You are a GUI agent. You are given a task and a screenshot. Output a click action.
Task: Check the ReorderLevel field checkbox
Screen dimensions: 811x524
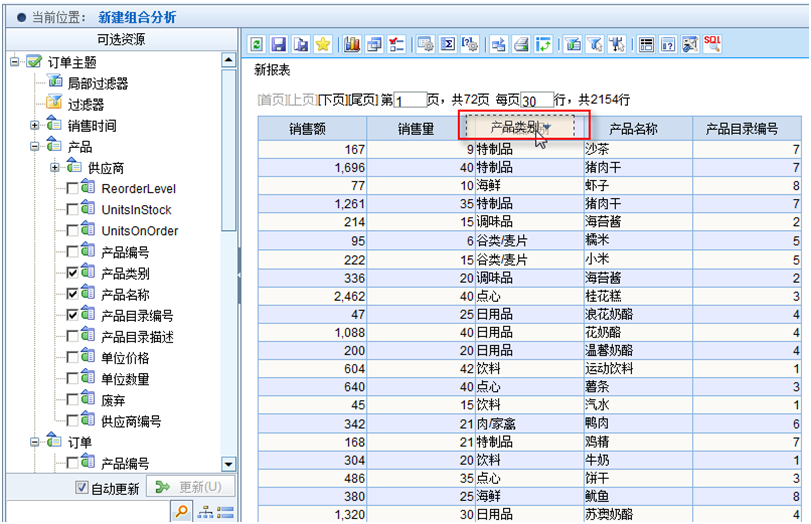tap(72, 189)
